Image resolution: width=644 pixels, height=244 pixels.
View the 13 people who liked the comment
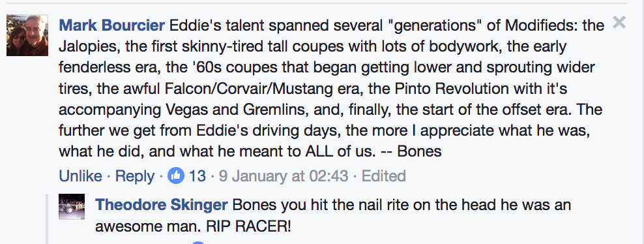coord(197,176)
